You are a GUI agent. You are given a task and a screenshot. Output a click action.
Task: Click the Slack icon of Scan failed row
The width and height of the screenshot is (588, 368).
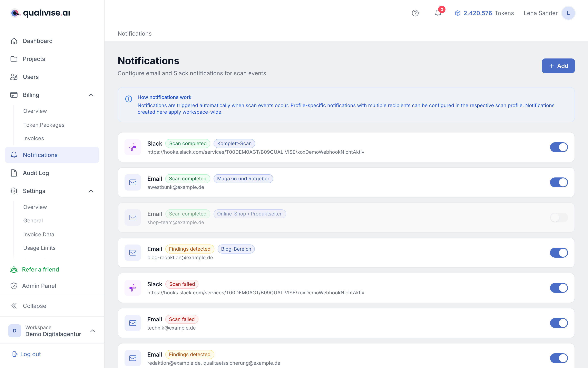coord(133,288)
